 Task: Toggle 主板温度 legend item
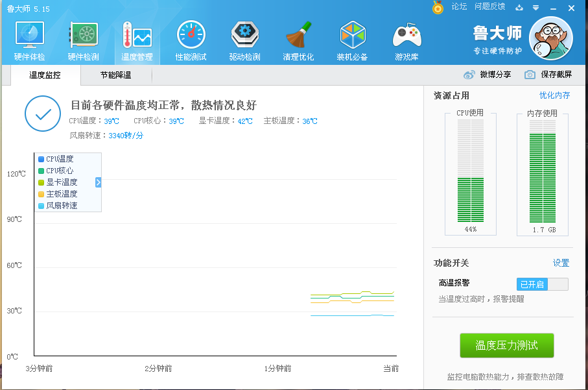[x=58, y=194]
